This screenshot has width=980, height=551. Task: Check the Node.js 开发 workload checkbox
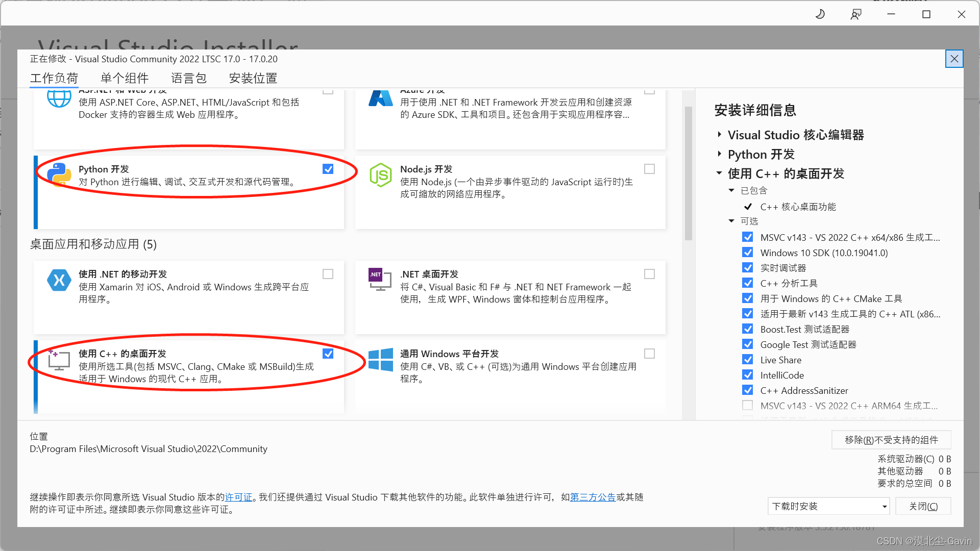point(649,169)
